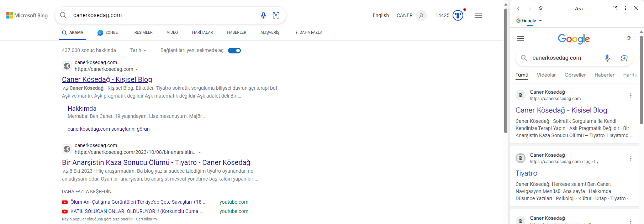Switch to the HARİTALAR tab
This screenshot has height=224, width=644.
coord(202,32)
